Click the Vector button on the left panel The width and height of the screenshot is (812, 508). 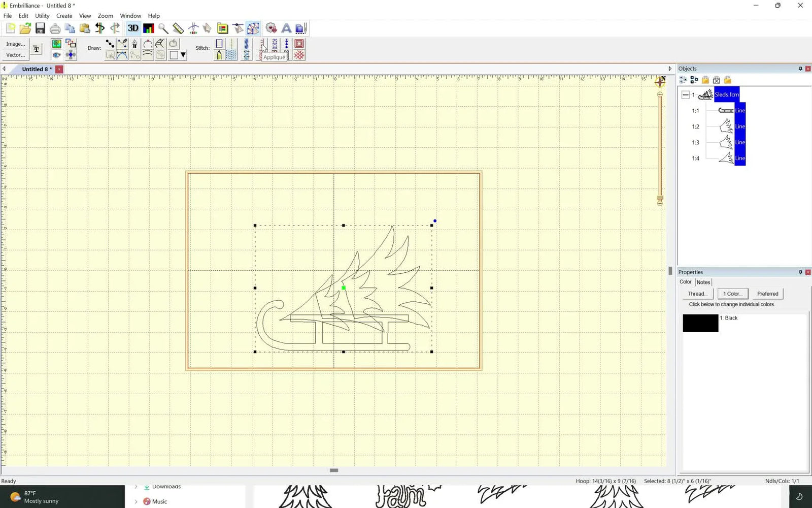click(15, 55)
